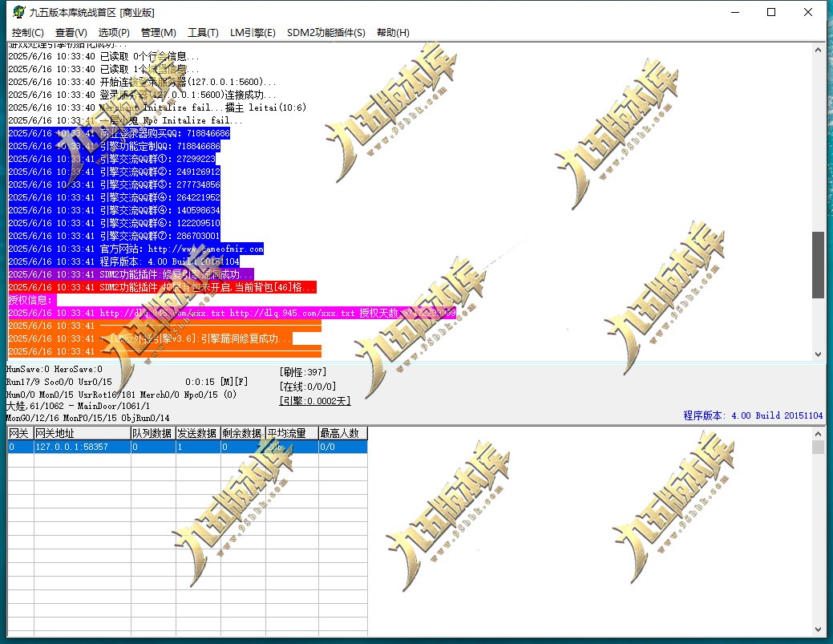Minimize the 九五版本库 window
This screenshot has height=644, width=833.
point(735,12)
